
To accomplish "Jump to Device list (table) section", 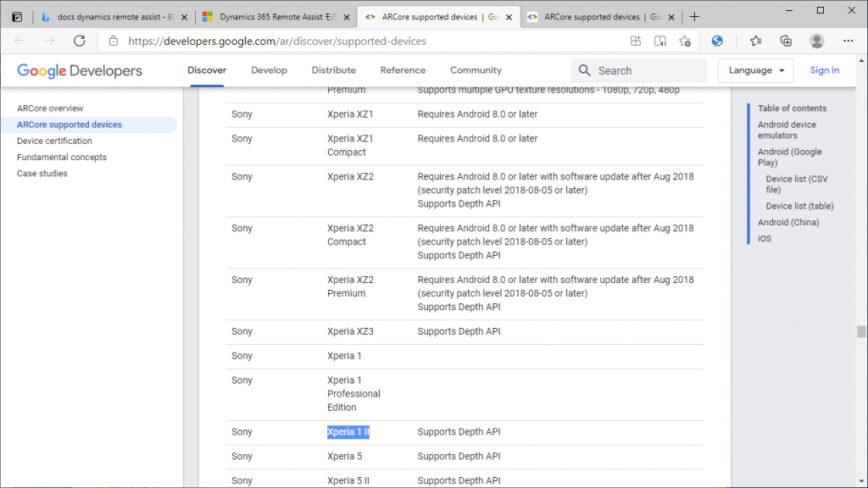I will pos(799,206).
